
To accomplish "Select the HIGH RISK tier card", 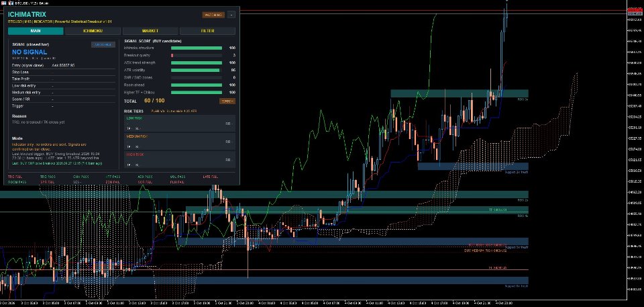I will (x=180, y=160).
